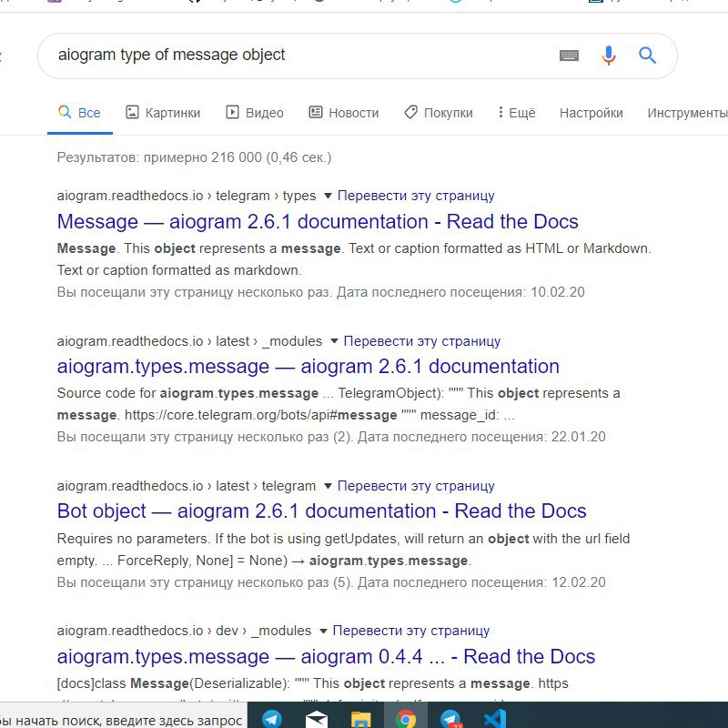Click the newspaper icon on 'Новости' tab
This screenshot has width=728, height=728.
pyautogui.click(x=316, y=112)
